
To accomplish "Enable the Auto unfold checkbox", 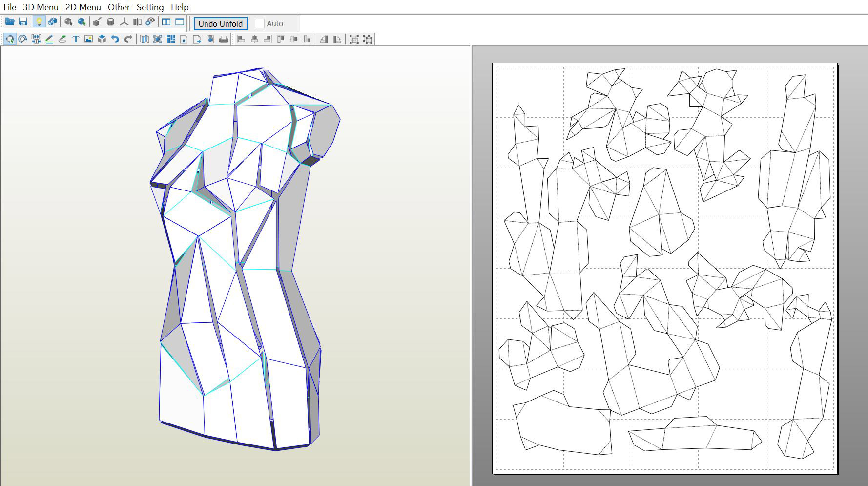I will pos(261,23).
